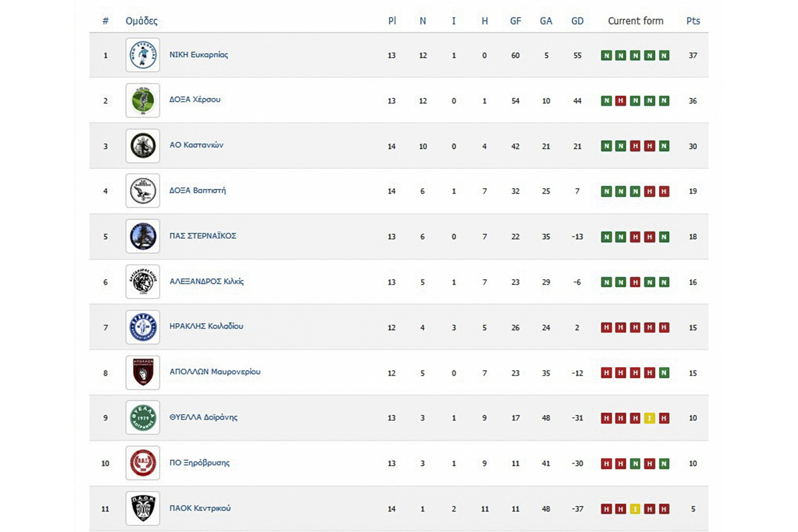Open the ΠΟ Ξηρόβρυσης team page
The width and height of the screenshot is (798, 532).
coord(199,463)
